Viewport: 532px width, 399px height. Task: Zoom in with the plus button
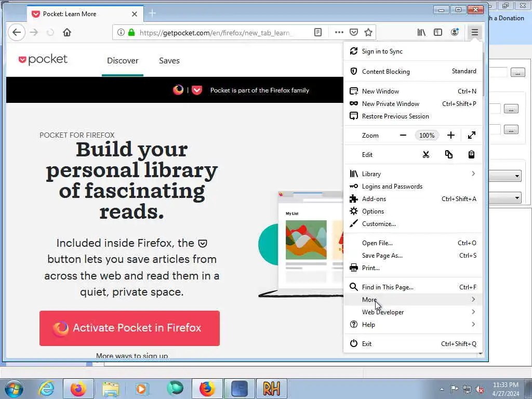451,136
